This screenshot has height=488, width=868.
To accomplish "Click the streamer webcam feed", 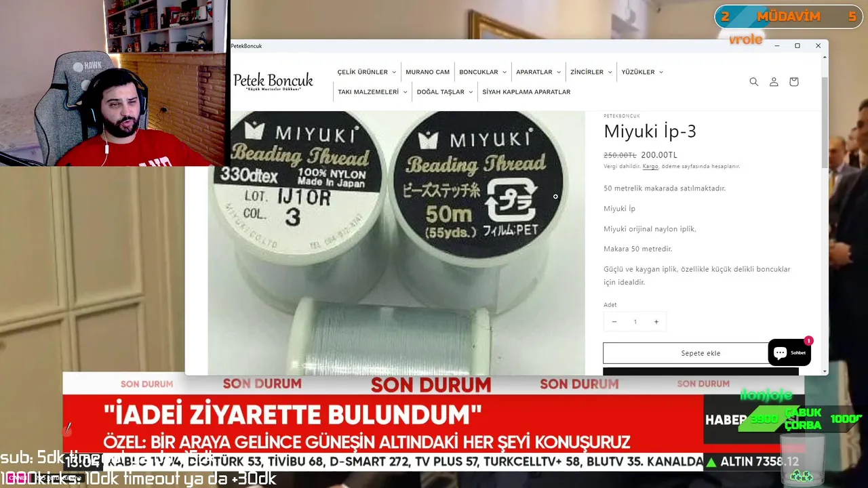I will coord(114,83).
